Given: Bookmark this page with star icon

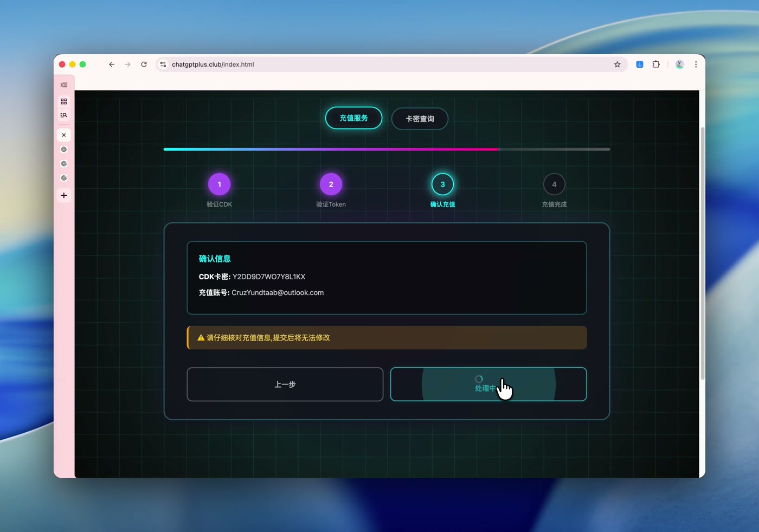Looking at the screenshot, I should pyautogui.click(x=617, y=65).
